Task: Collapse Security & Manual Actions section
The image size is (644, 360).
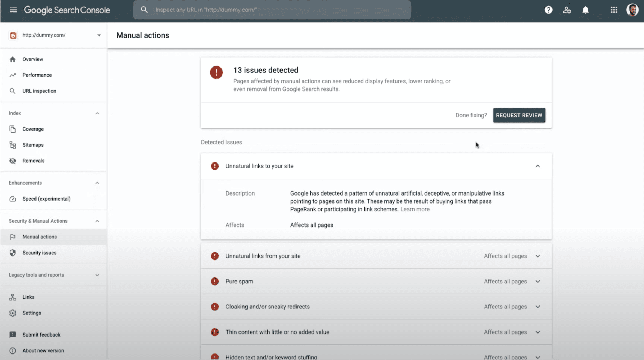Action: tap(97, 221)
